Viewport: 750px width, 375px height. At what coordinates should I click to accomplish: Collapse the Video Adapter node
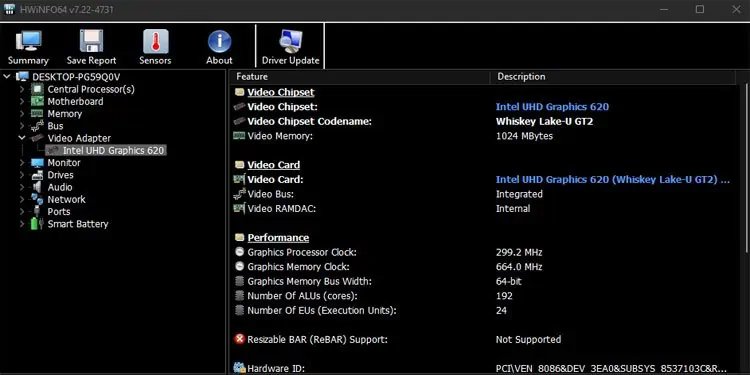22,138
